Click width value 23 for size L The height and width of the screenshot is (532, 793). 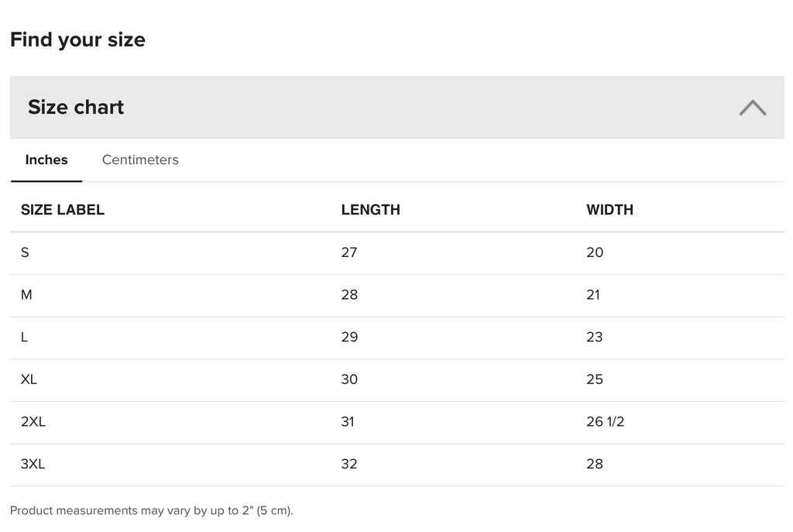[x=594, y=337]
